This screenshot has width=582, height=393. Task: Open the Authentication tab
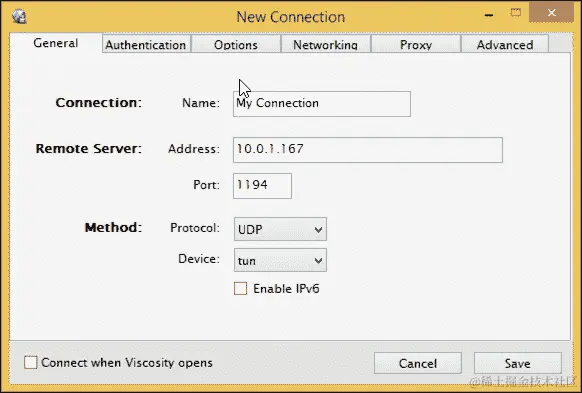coord(146,45)
